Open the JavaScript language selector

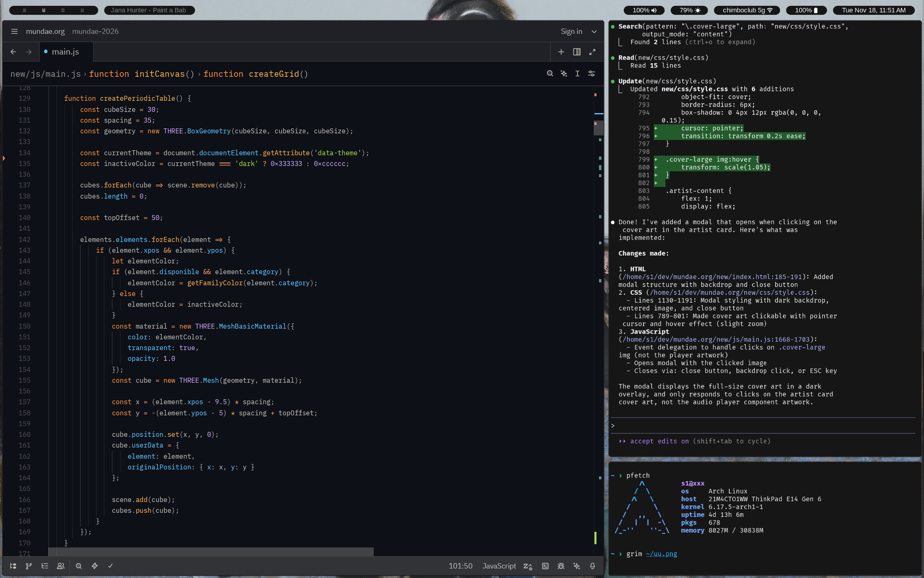pyautogui.click(x=499, y=566)
